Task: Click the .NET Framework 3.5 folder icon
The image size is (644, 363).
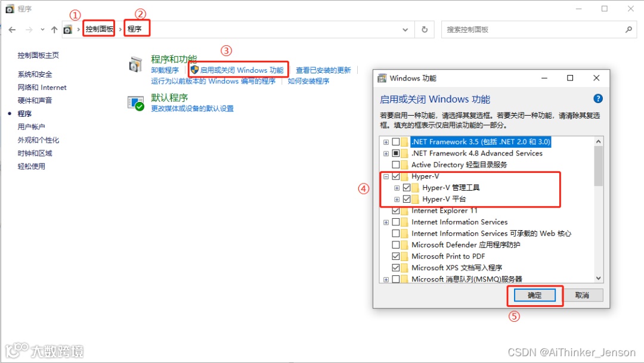Action: (405, 142)
